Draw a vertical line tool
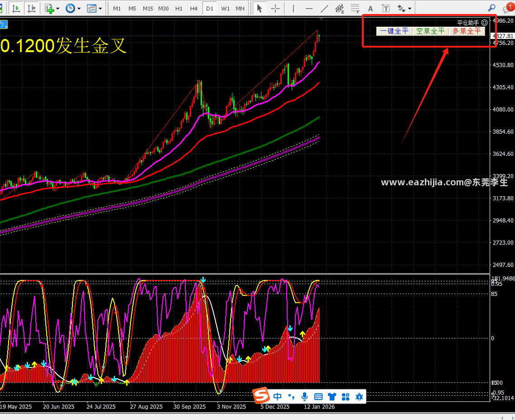The height and width of the screenshot is (420, 515). pyautogui.click(x=294, y=9)
